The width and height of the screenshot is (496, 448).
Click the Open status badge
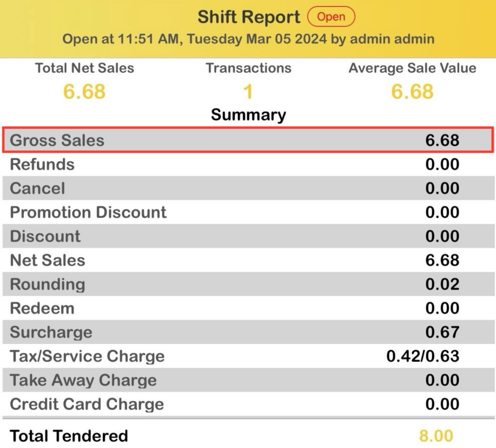pyautogui.click(x=331, y=17)
